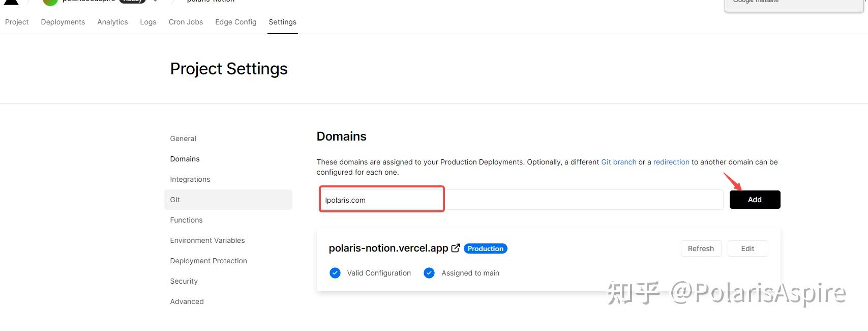This screenshot has height=331, width=868.
Task: Open the Cron Jobs tab
Action: coord(186,22)
